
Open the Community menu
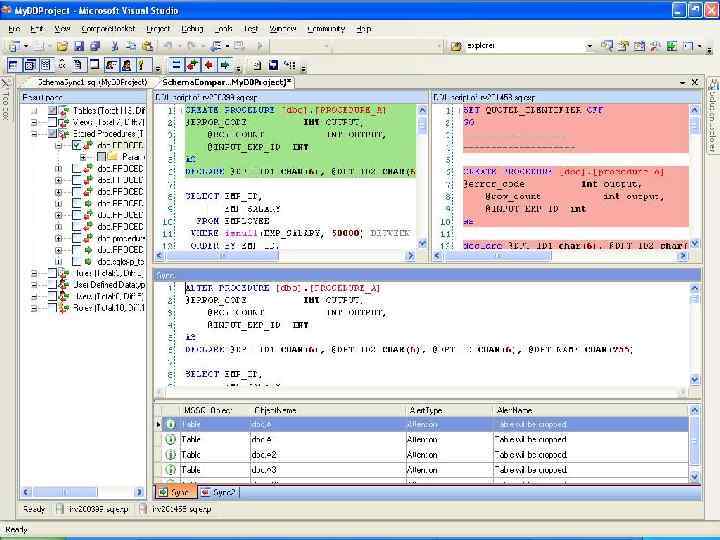coord(326,28)
